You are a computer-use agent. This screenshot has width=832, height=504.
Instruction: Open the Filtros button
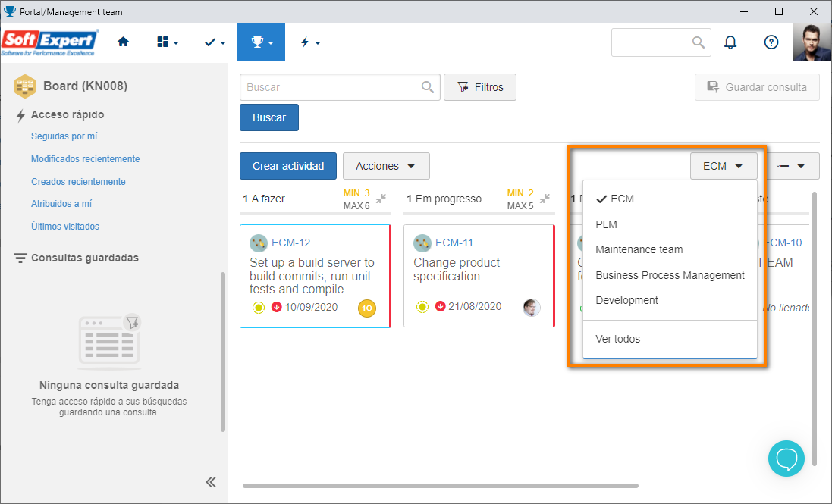[x=479, y=87]
